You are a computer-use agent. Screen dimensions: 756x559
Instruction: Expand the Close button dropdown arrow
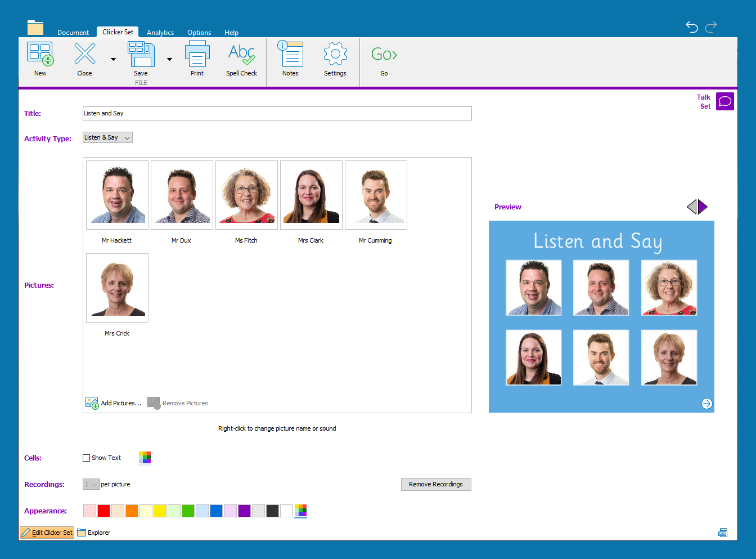[113, 59]
